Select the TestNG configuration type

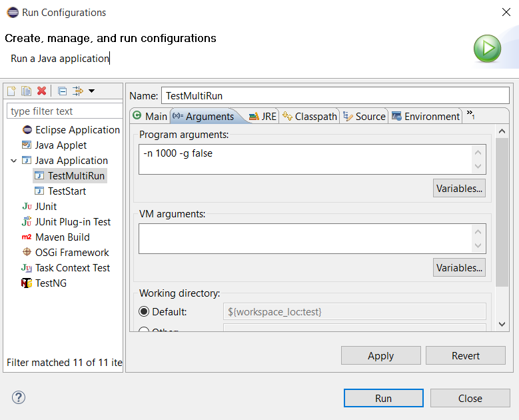[x=51, y=283]
